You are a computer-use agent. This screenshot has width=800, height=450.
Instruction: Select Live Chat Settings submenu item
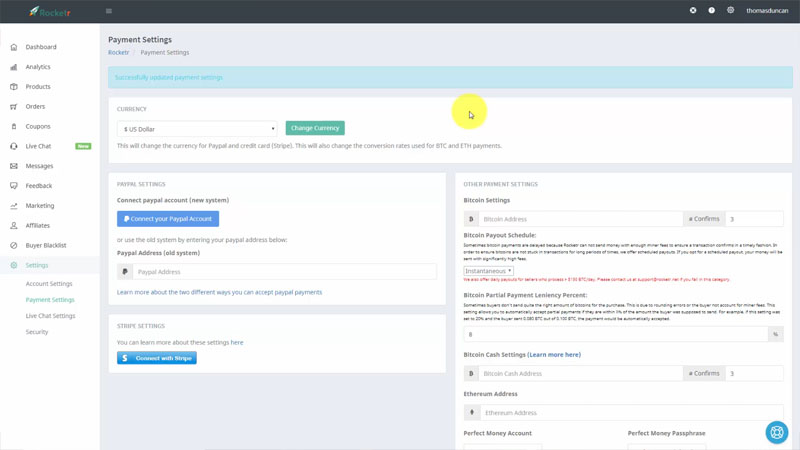(x=50, y=316)
